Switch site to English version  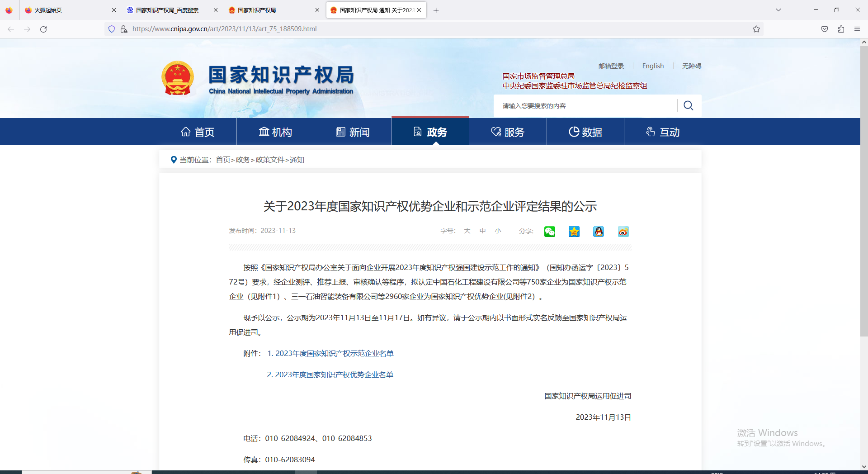point(653,66)
